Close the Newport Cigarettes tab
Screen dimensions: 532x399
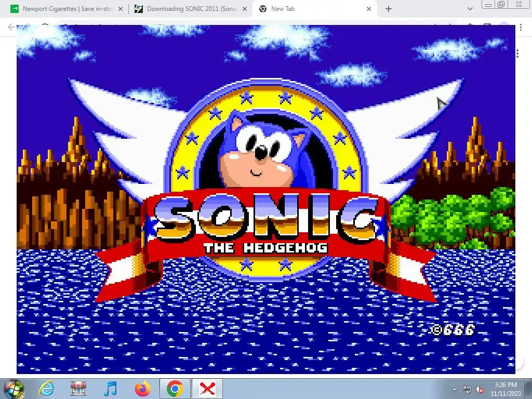[x=120, y=9]
